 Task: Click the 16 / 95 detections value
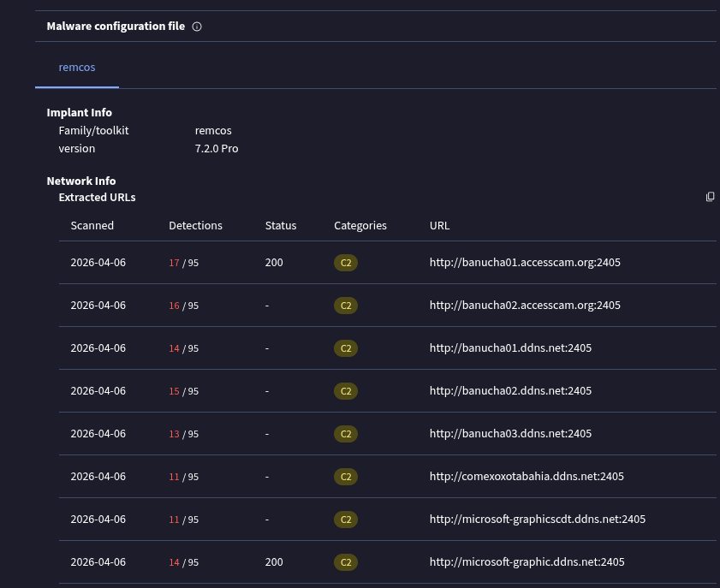(184, 306)
